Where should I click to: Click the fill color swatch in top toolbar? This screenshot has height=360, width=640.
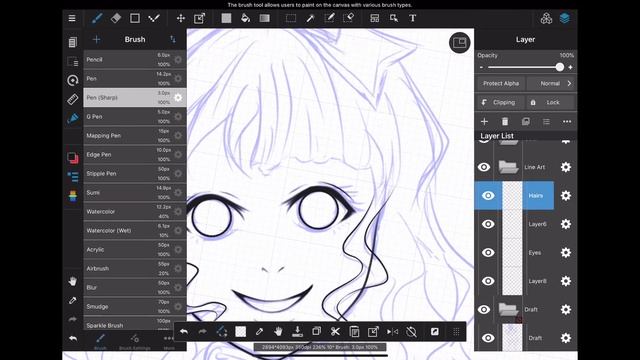(x=226, y=18)
